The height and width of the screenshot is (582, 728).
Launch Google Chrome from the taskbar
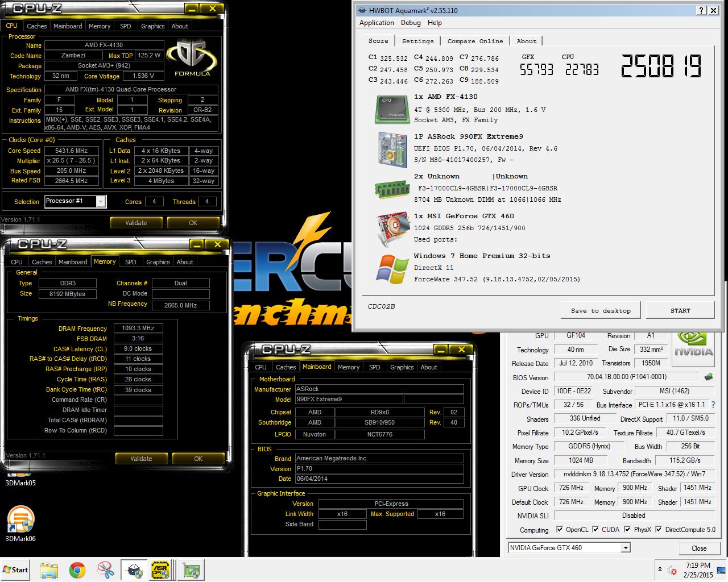pos(77,570)
